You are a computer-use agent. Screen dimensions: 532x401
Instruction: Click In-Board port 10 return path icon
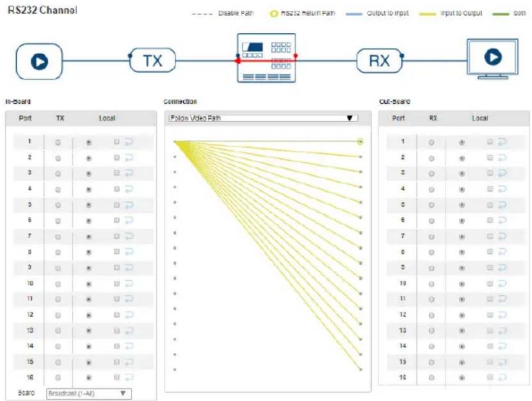[x=128, y=284]
